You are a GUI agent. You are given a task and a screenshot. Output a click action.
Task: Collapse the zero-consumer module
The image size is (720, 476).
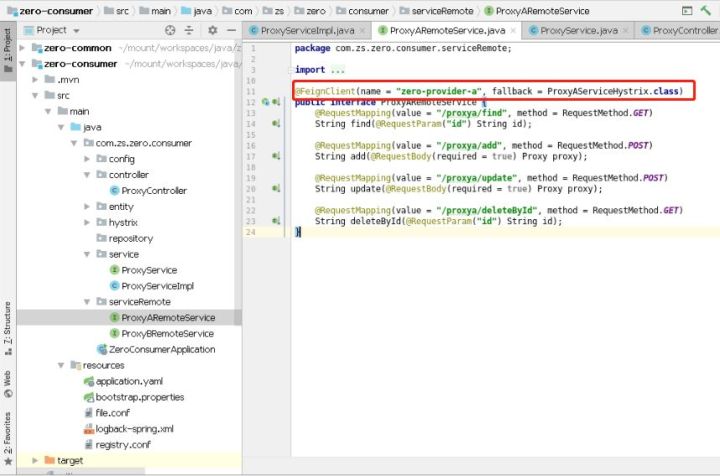pos(22,64)
